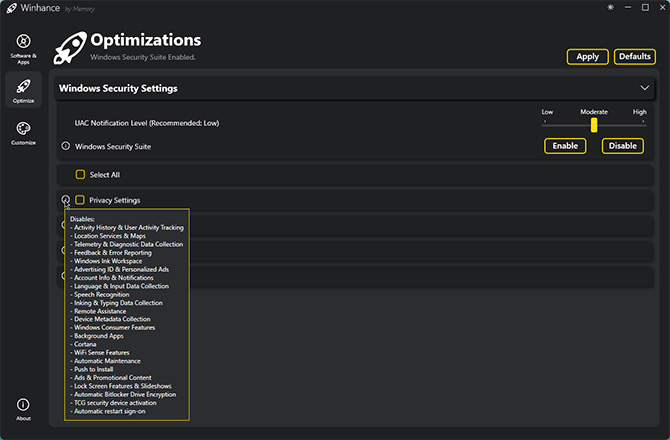This screenshot has height=440, width=670.
Task: Check the Privacy Settings checkbox
Action: point(80,200)
